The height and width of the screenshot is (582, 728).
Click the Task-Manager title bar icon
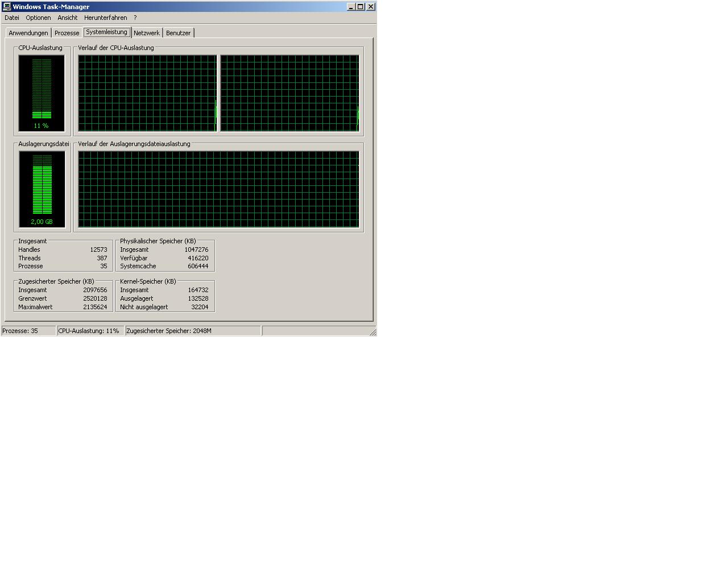click(x=7, y=7)
